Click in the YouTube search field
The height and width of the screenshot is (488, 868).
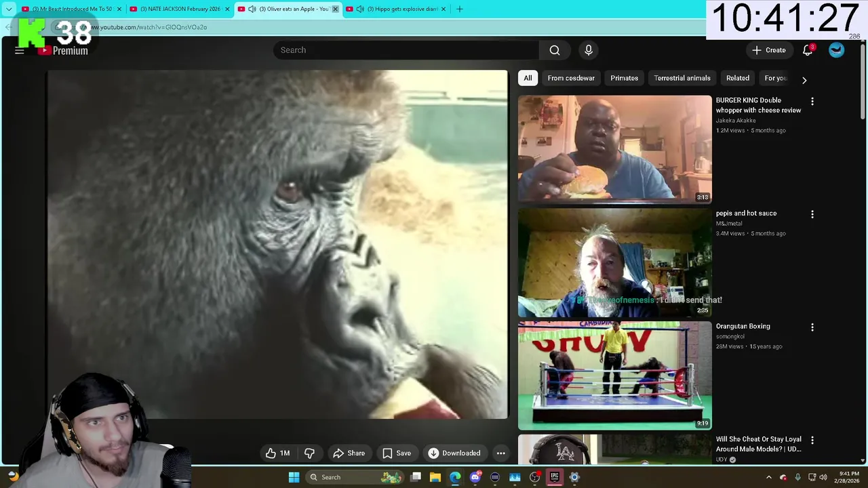click(407, 50)
